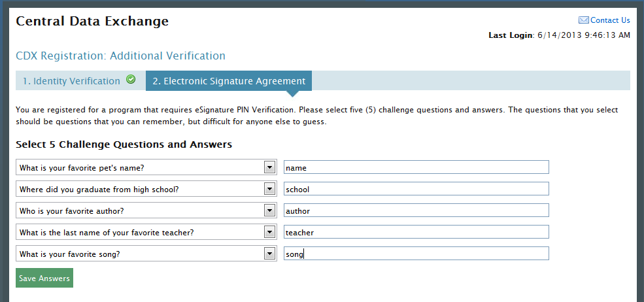Open the Contact Us link
Screen dimensions: 644x302
(x=610, y=20)
